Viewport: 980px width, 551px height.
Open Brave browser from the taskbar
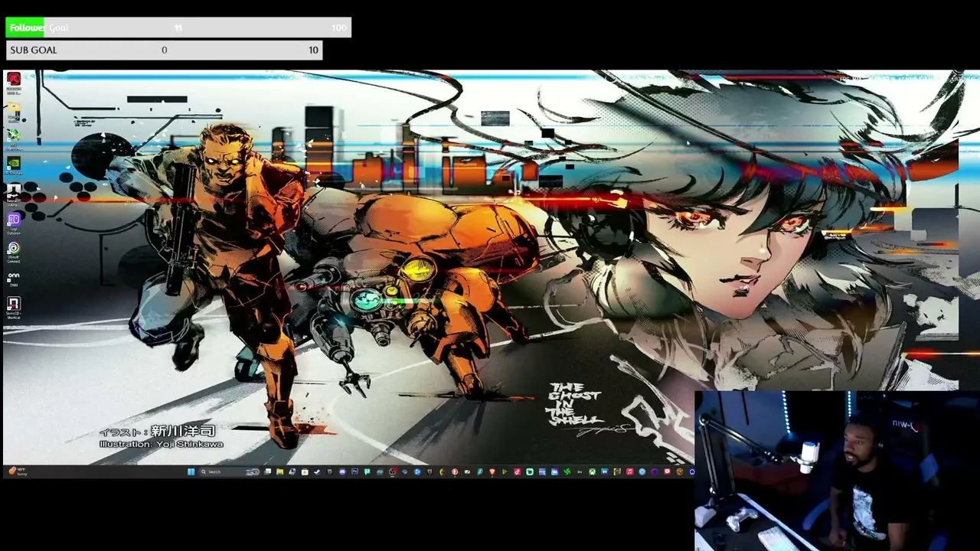click(492, 471)
